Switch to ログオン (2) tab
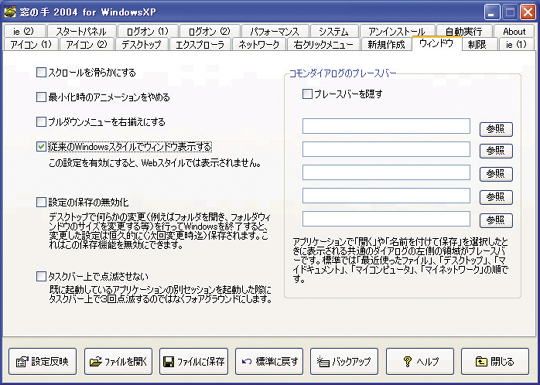Image resolution: width=540 pixels, height=385 pixels. click(210, 32)
